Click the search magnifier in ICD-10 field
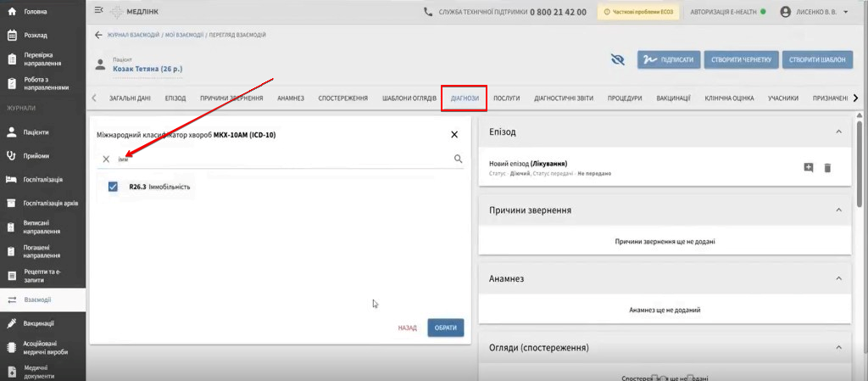This screenshot has height=381, width=868. (459, 159)
